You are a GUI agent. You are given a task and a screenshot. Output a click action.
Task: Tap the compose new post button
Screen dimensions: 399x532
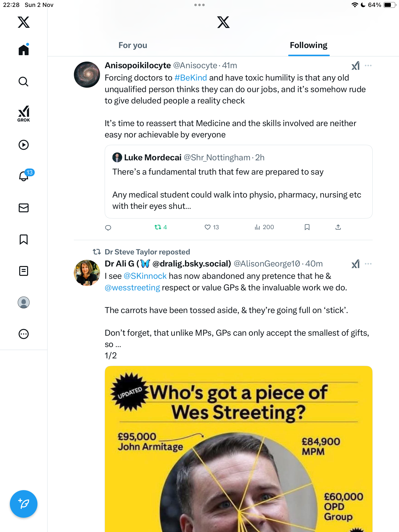coord(24,504)
